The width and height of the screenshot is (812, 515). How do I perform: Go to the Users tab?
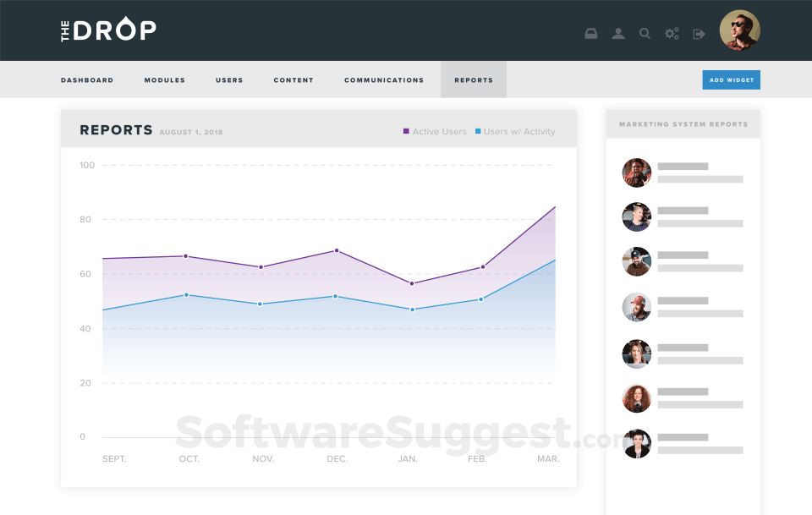229,80
